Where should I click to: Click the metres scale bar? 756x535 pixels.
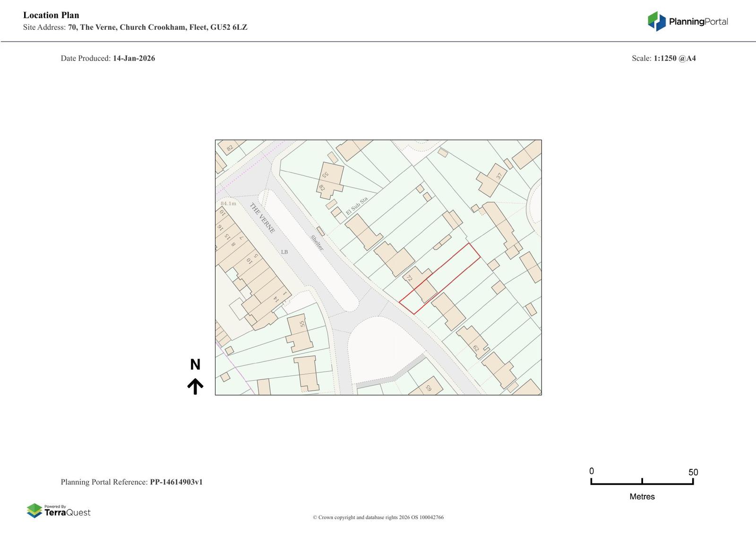point(642,482)
